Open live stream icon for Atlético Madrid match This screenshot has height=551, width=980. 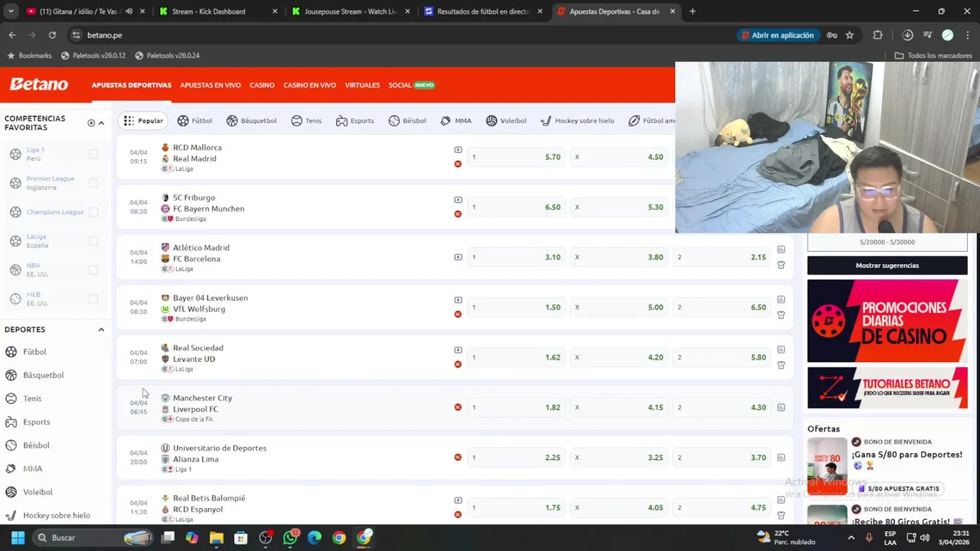tap(458, 257)
